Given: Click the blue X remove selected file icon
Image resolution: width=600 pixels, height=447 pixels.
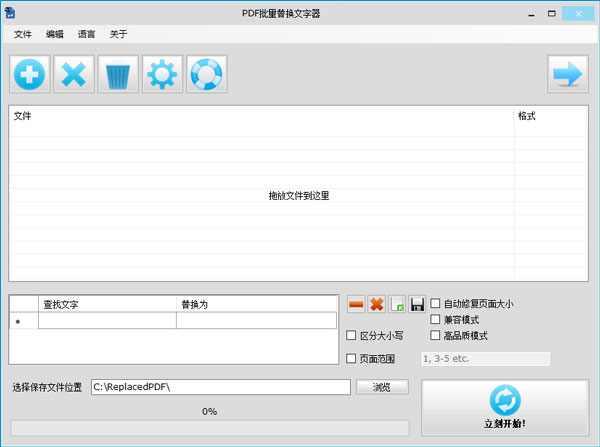Looking at the screenshot, I should click(x=74, y=74).
